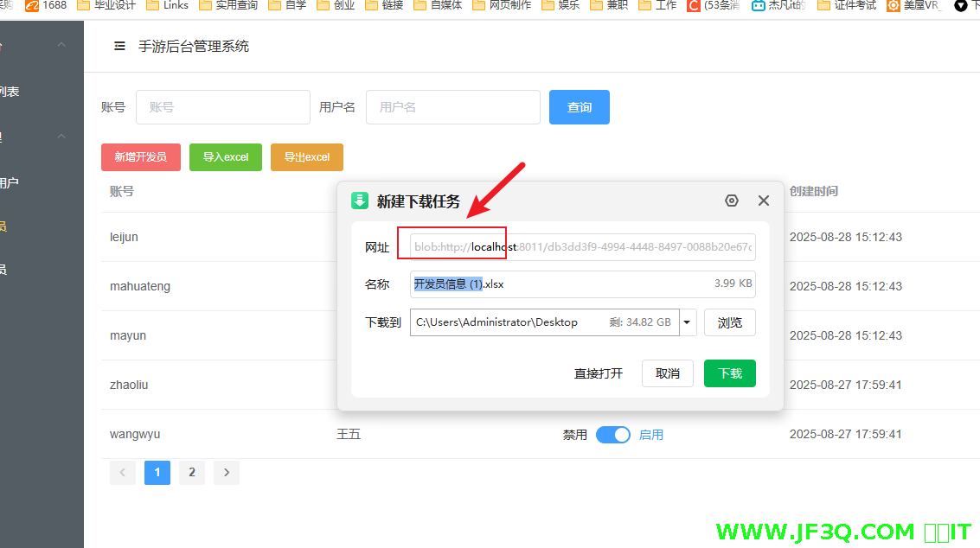This screenshot has height=548, width=980.
Task: Click the 浏览 browse button
Action: [729, 322]
